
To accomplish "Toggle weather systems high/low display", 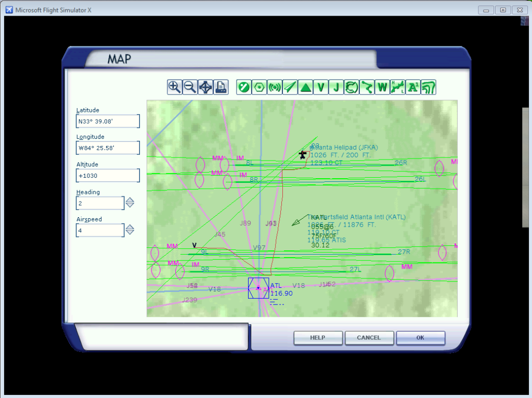I will 398,87.
